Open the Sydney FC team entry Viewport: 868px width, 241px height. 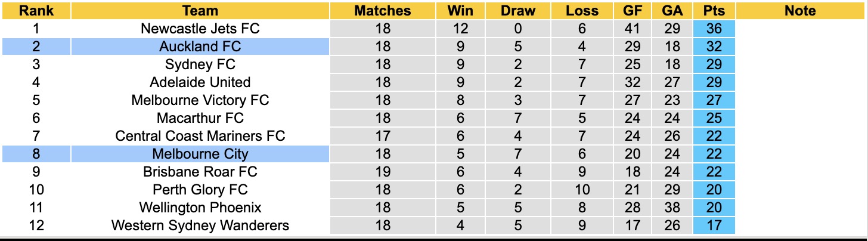point(200,64)
